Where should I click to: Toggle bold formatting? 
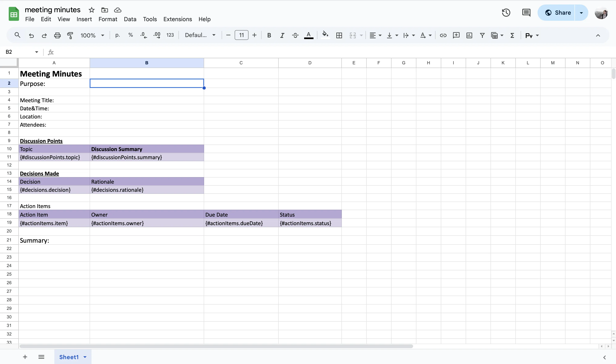click(x=269, y=35)
